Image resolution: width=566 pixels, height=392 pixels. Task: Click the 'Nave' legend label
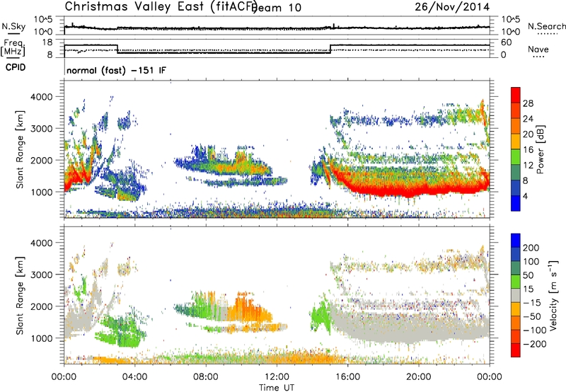pyautogui.click(x=538, y=49)
